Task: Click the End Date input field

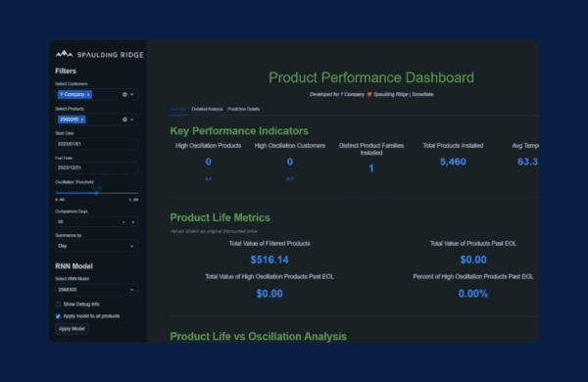Action: point(96,167)
